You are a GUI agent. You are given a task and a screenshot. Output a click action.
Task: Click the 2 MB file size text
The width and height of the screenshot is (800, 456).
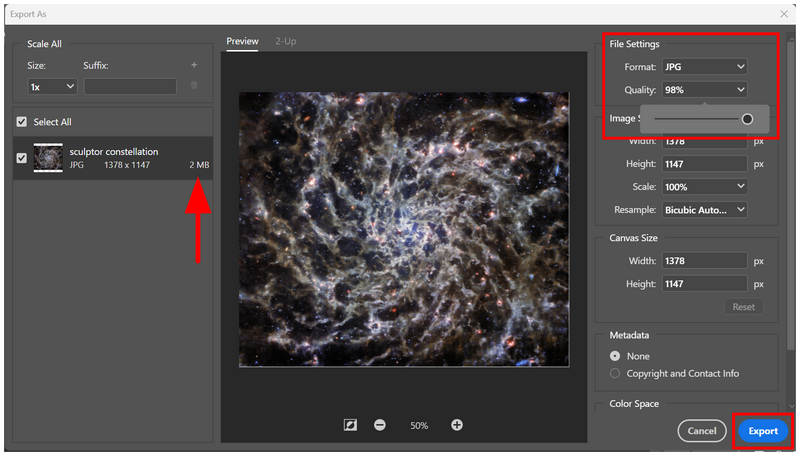[x=199, y=165]
